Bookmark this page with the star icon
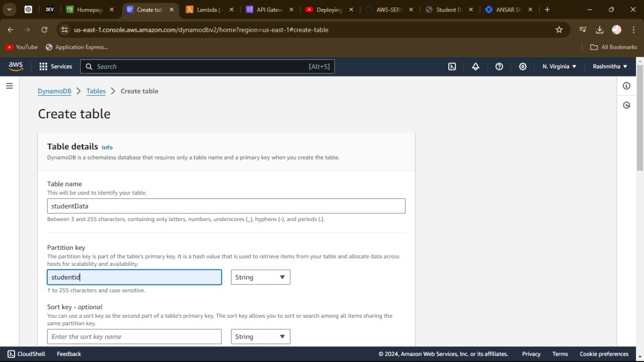The width and height of the screenshot is (644, 362). click(559, 30)
